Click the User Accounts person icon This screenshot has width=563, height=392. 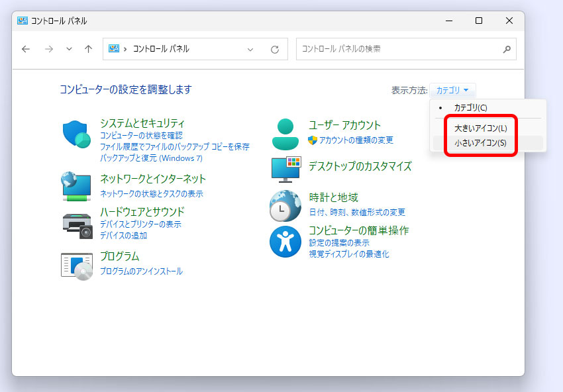point(285,134)
